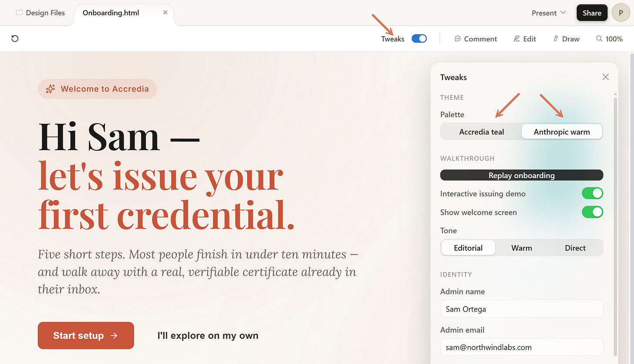Set tone to Warm
Screen dimensions: 634x364
pos(522,248)
